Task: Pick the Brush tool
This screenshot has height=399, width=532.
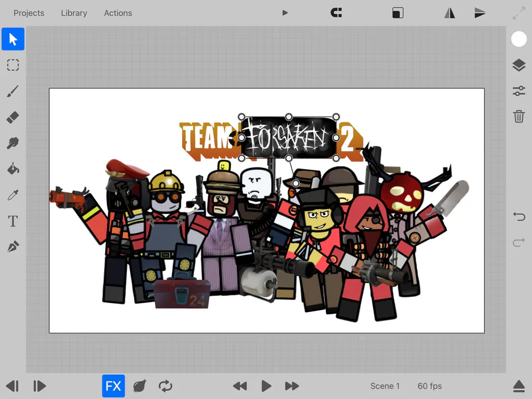Action: (13, 91)
